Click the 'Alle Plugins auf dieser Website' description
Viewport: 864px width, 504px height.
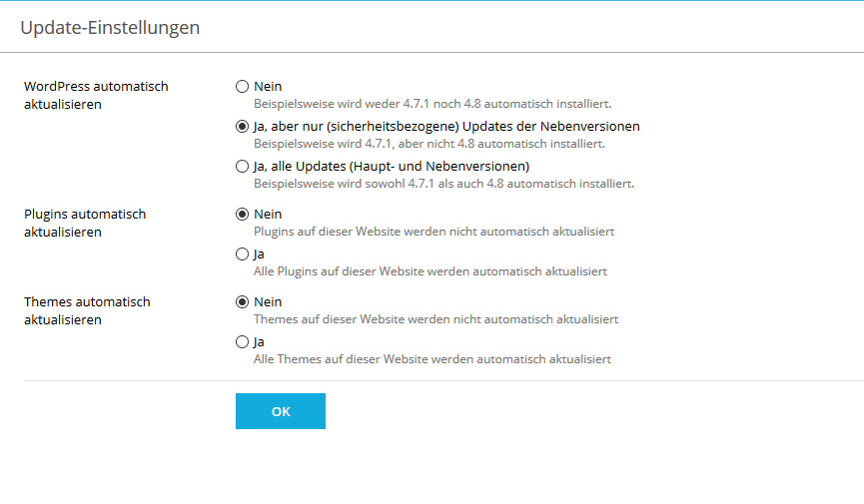[430, 271]
